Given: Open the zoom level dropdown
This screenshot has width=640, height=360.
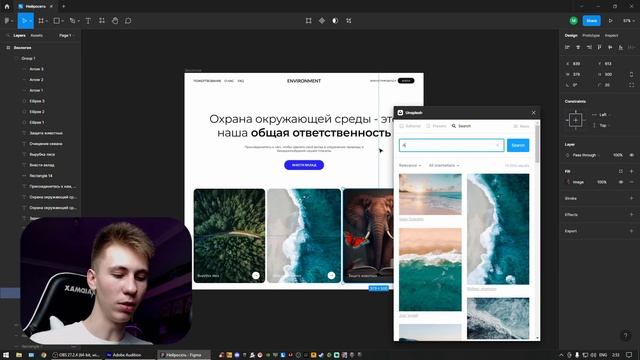Looking at the screenshot, I should pyautogui.click(x=628, y=21).
